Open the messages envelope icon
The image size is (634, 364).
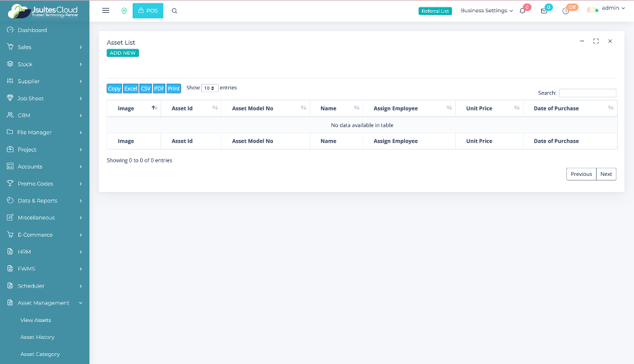pyautogui.click(x=544, y=11)
